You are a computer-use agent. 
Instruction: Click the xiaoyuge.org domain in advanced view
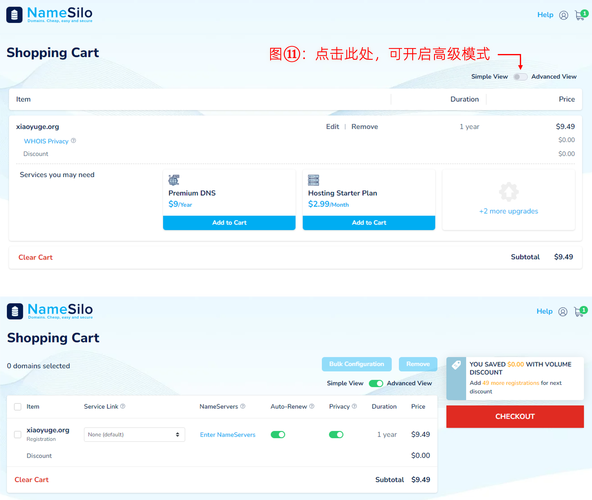click(48, 430)
